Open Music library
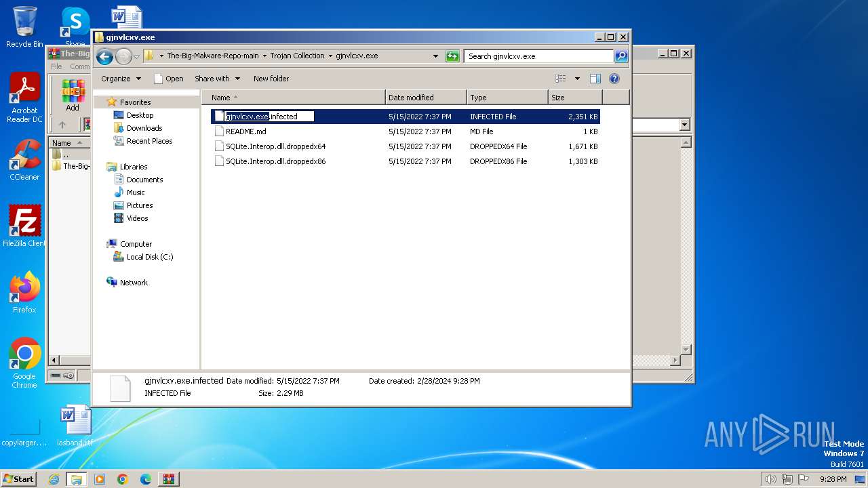 pyautogui.click(x=136, y=192)
